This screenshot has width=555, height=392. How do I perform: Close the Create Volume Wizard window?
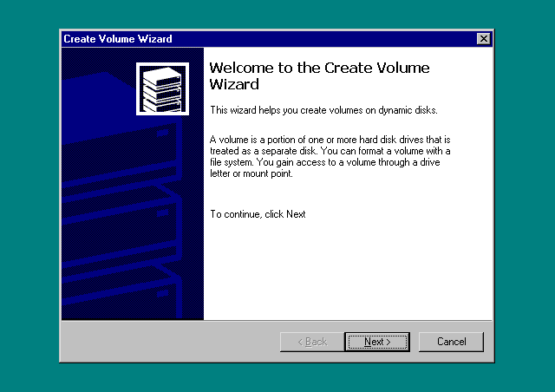[483, 39]
